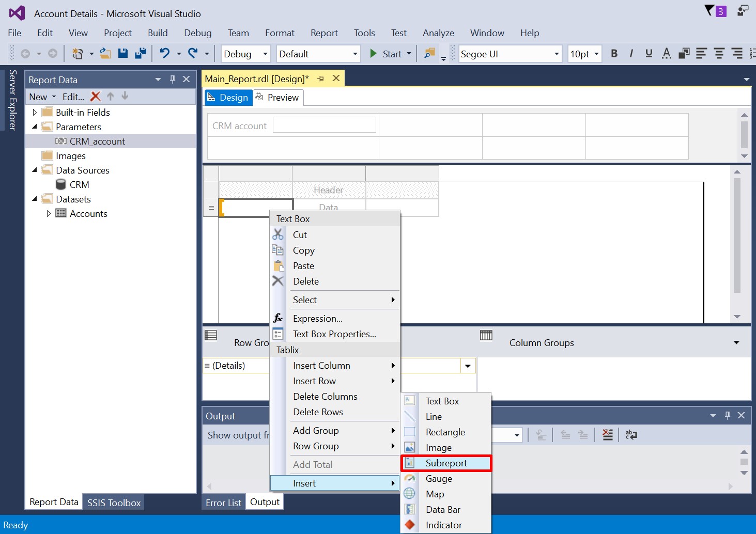Viewport: 756px width, 534px height.
Task: Click the Indicator item in Insert submenu
Action: pos(446,525)
